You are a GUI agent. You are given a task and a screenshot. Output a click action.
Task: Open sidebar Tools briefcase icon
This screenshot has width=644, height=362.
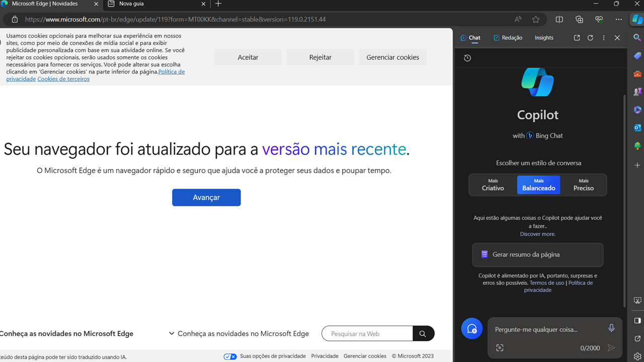tap(637, 74)
